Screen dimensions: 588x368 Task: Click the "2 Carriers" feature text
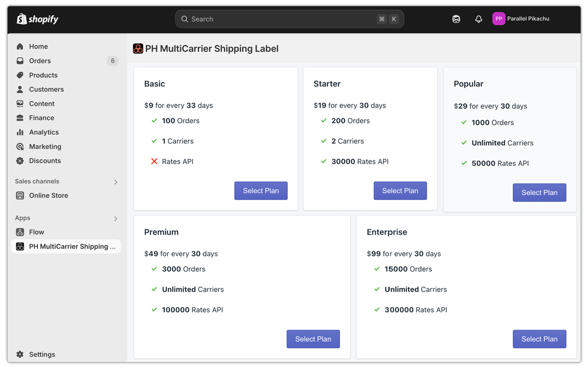(347, 141)
